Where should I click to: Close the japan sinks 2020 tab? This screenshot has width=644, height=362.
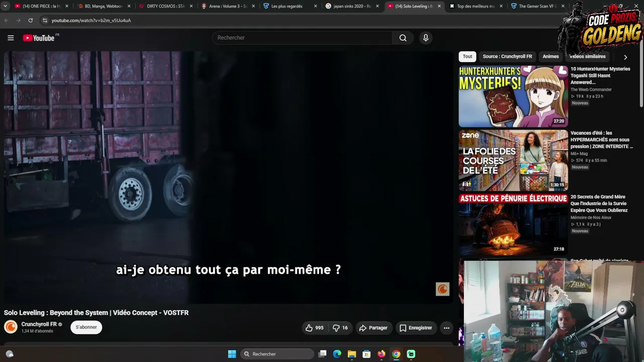click(x=377, y=6)
